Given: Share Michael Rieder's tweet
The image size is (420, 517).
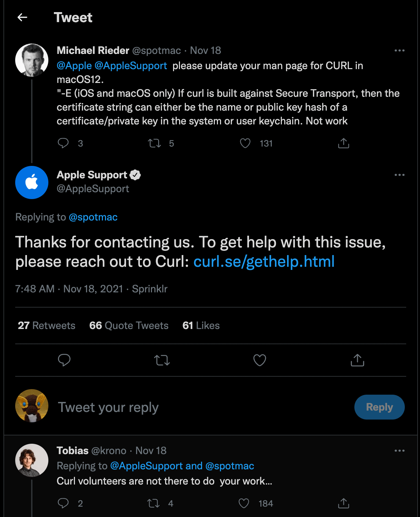Looking at the screenshot, I should click(x=344, y=143).
